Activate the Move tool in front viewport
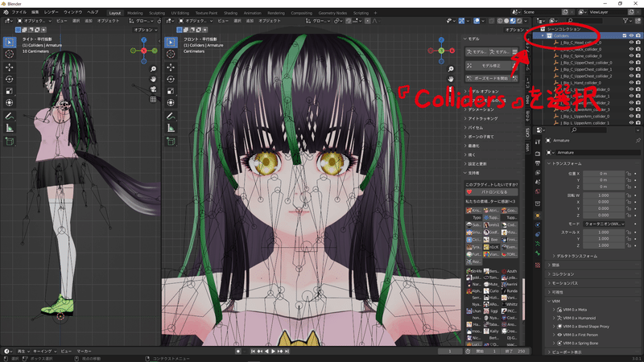This screenshot has height=362, width=644. (171, 68)
